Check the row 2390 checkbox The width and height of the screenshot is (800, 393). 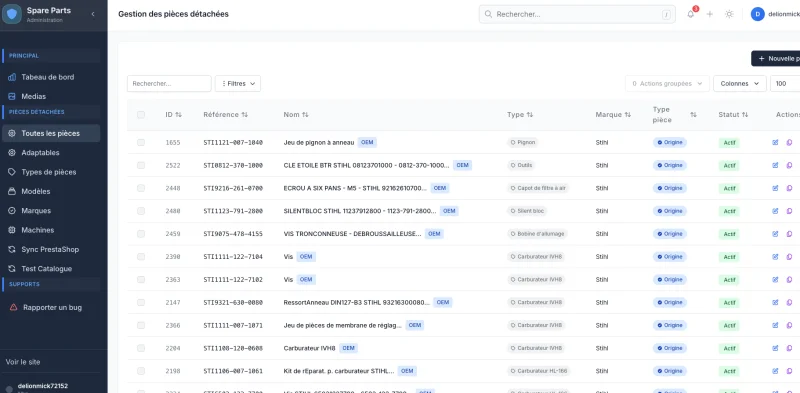click(141, 257)
